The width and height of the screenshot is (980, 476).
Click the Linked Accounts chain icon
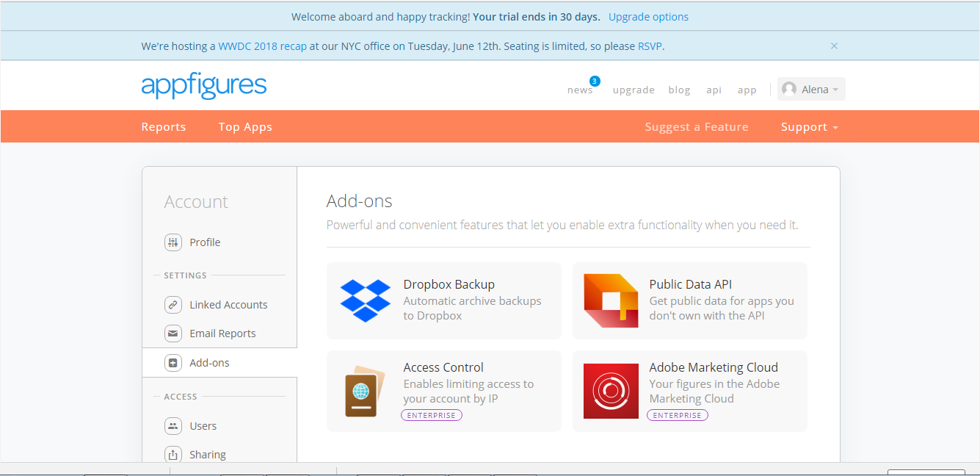pos(173,304)
